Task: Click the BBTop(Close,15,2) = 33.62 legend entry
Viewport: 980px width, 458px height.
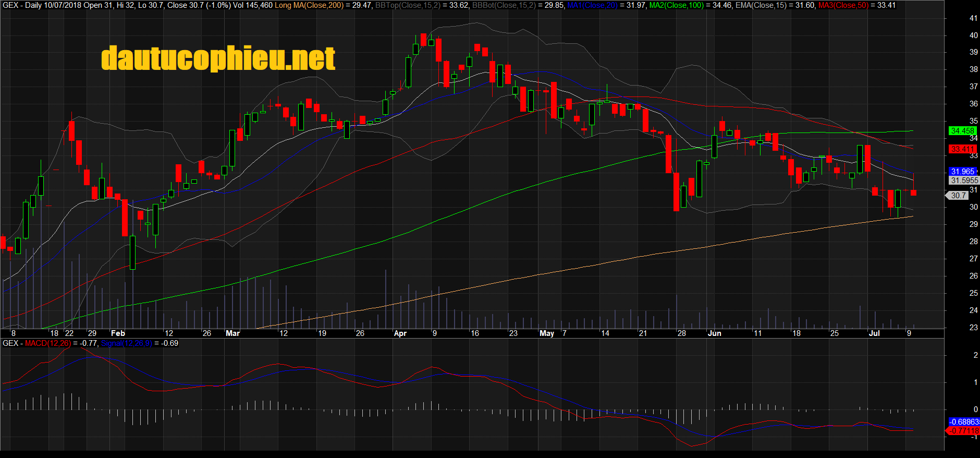Action: point(423,5)
